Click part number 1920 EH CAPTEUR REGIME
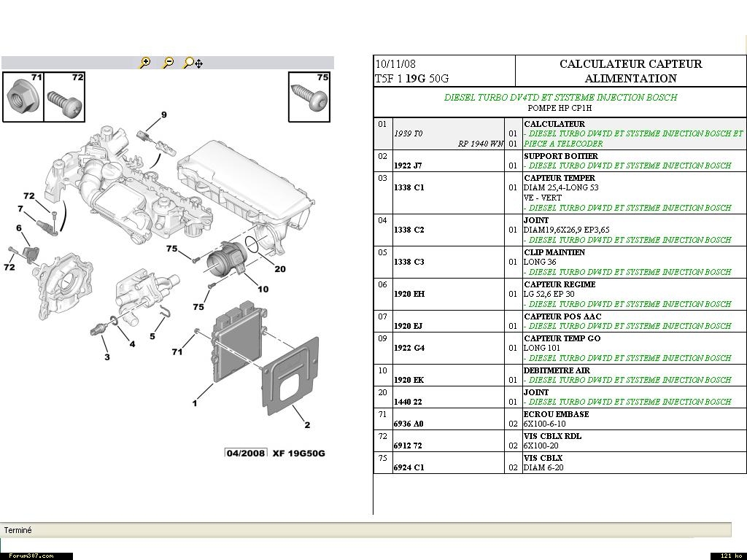This screenshot has height=560, width=747. [x=409, y=294]
